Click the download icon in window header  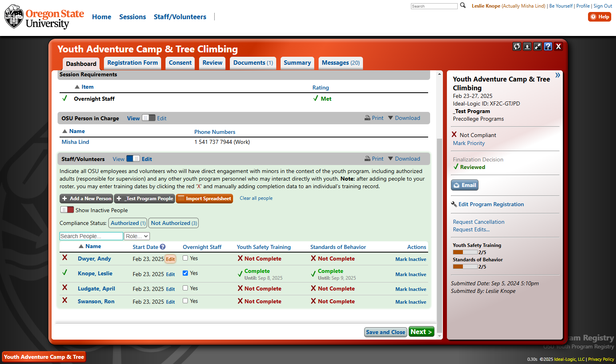(x=527, y=46)
